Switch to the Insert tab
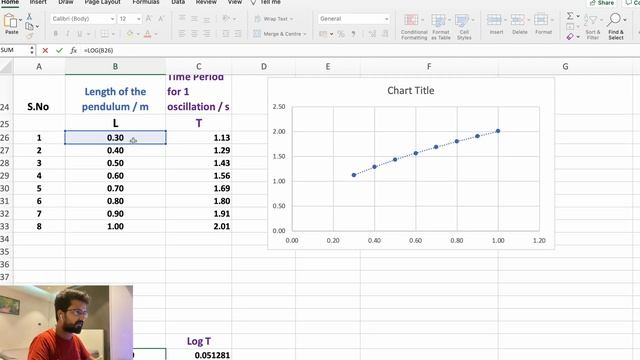 point(38,2)
